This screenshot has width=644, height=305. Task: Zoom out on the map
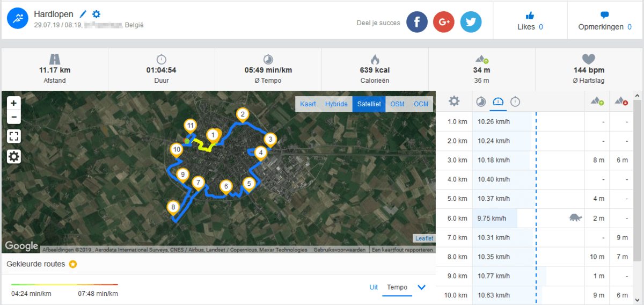13,117
